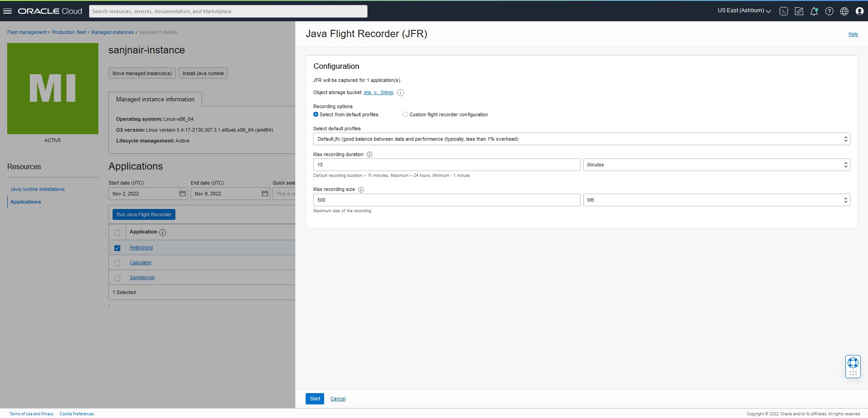Click the Start button
The width and height of the screenshot is (868, 418).
tap(315, 399)
